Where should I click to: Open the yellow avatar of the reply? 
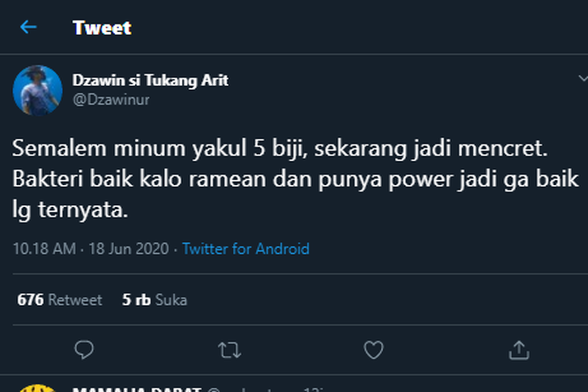pyautogui.click(x=38, y=388)
